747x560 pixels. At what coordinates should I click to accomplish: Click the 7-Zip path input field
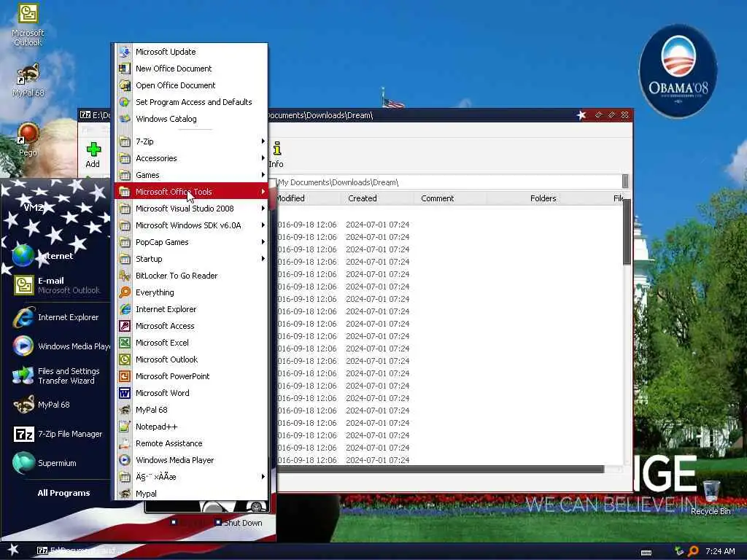pyautogui.click(x=448, y=182)
